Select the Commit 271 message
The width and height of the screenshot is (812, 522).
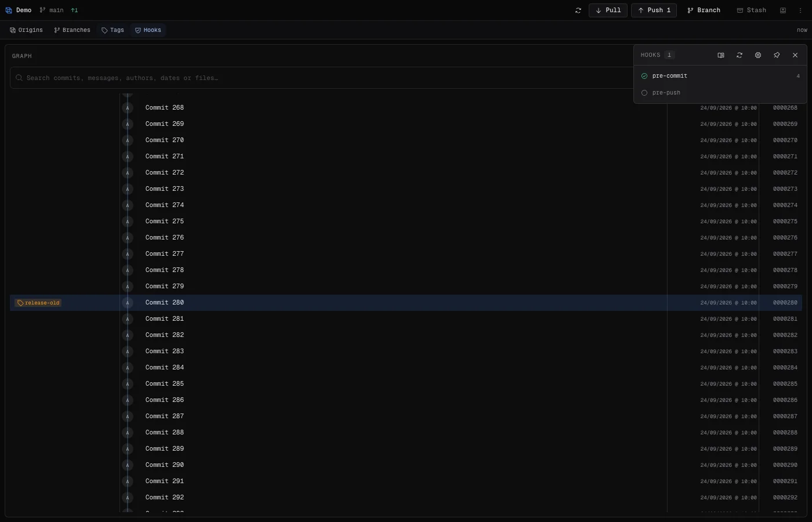point(165,157)
